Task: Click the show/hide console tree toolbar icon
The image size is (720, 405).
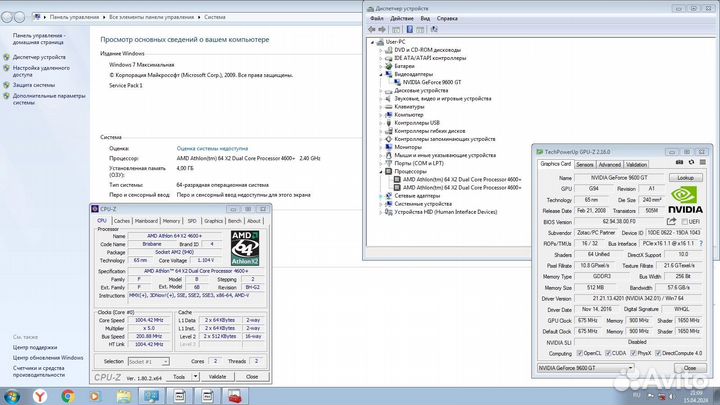Action: click(x=396, y=29)
